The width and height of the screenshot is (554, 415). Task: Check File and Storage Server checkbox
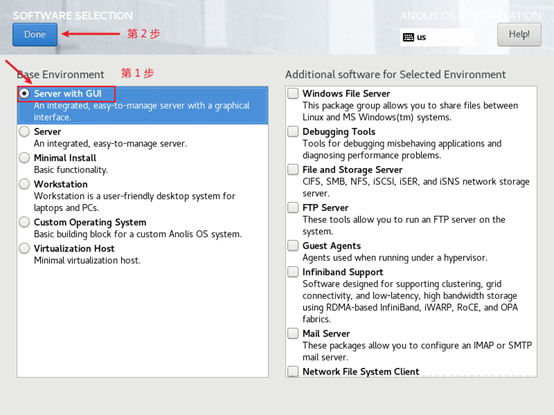pyautogui.click(x=293, y=170)
